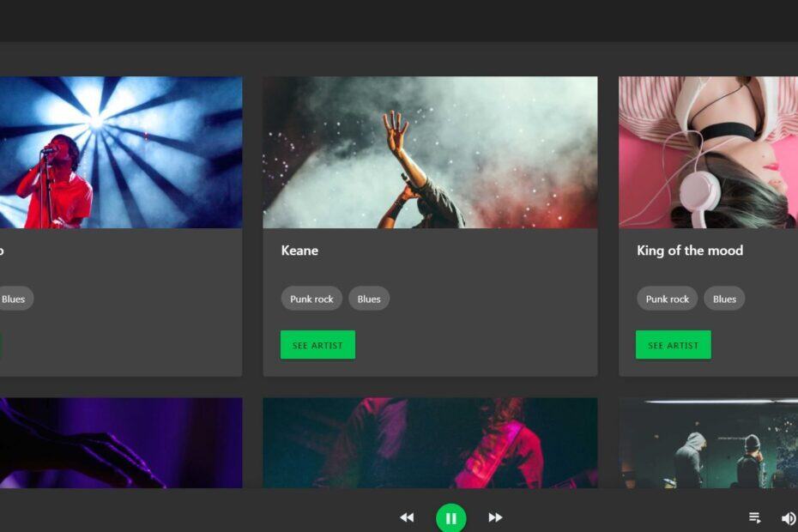Click the King of the mood title
The height and width of the screenshot is (532, 798).
(690, 251)
